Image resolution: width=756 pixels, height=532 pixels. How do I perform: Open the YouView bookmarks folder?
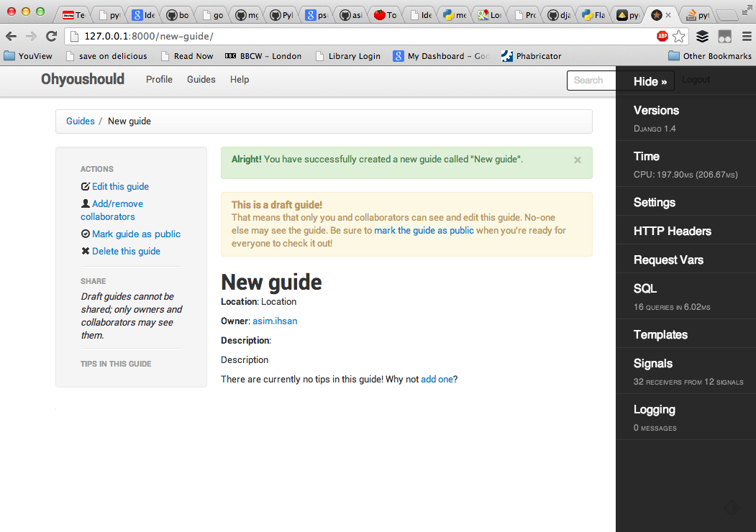(28, 56)
